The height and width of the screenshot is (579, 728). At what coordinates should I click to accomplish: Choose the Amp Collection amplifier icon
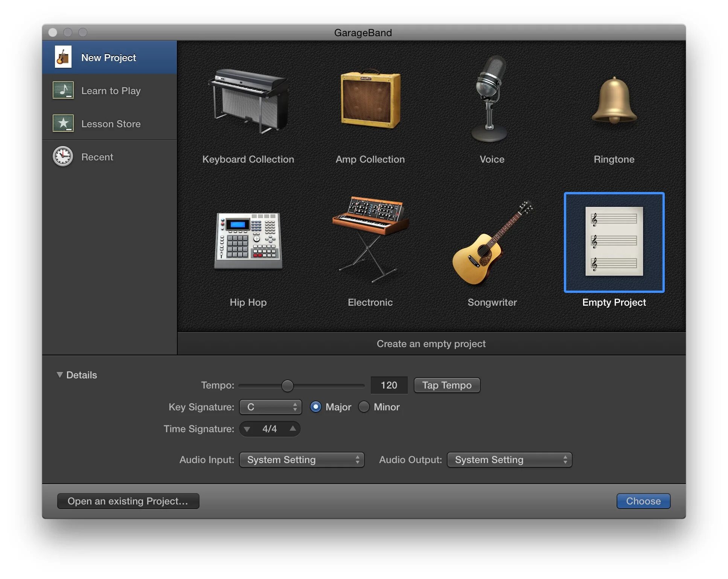click(370, 99)
